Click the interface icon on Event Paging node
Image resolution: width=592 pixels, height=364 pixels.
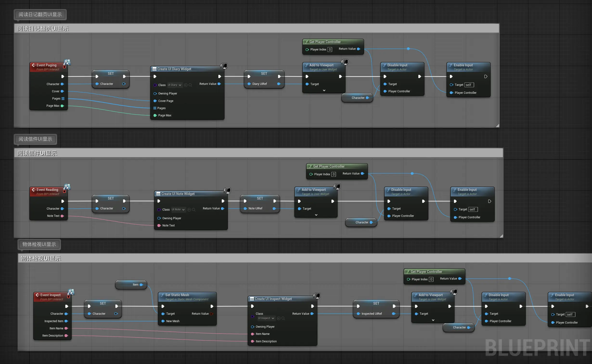[67, 62]
